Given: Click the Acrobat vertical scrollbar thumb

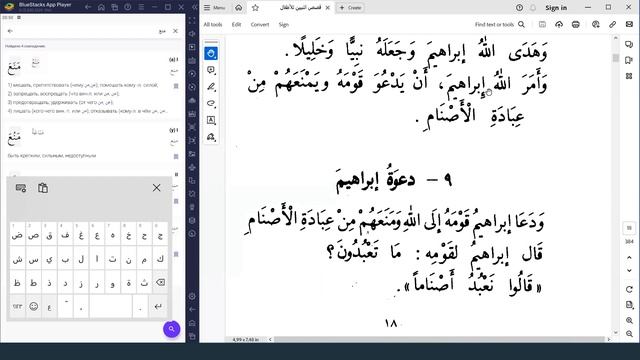Looking at the screenshot, I should point(616,58).
